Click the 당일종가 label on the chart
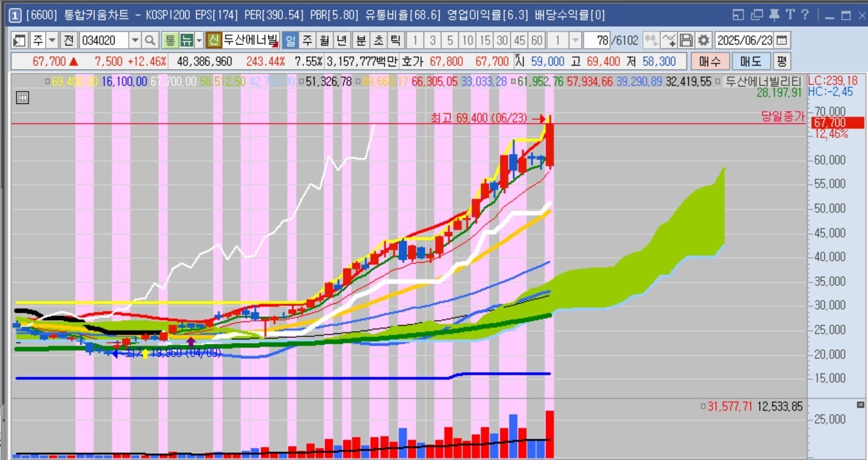 click(783, 116)
